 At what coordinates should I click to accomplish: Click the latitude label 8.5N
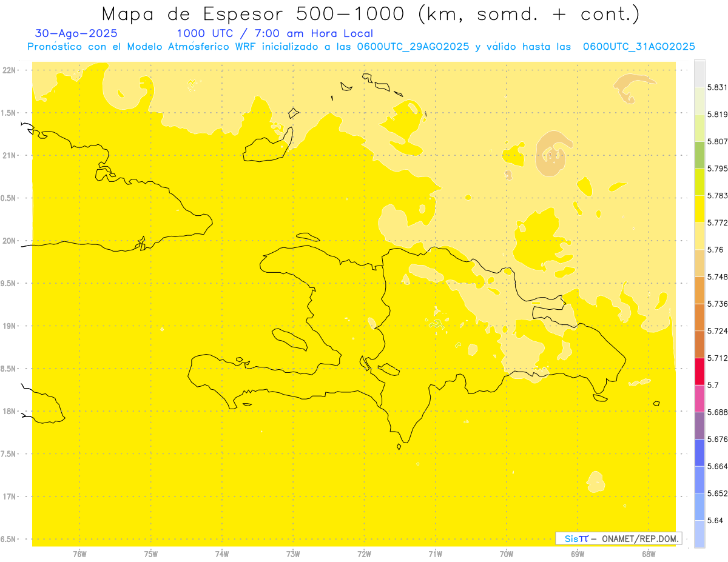(7, 369)
